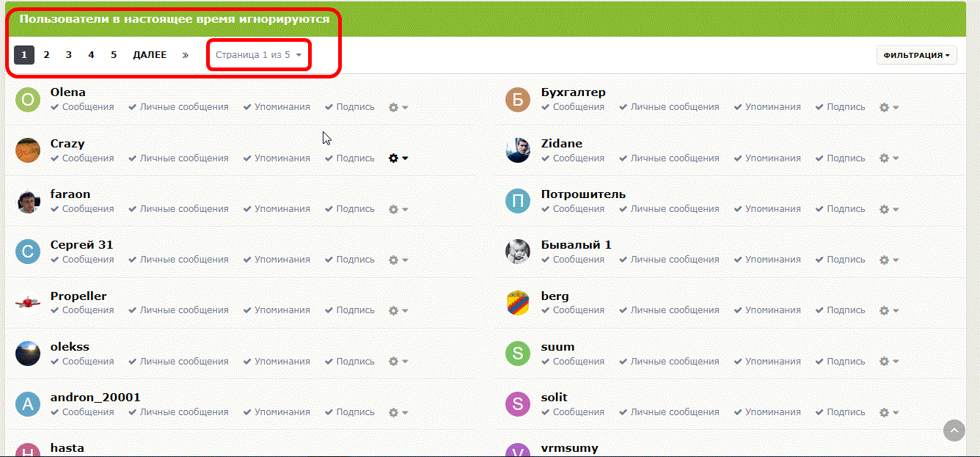Expand the Страница 1 из 5 dropdown
The image size is (980, 457).
259,55
